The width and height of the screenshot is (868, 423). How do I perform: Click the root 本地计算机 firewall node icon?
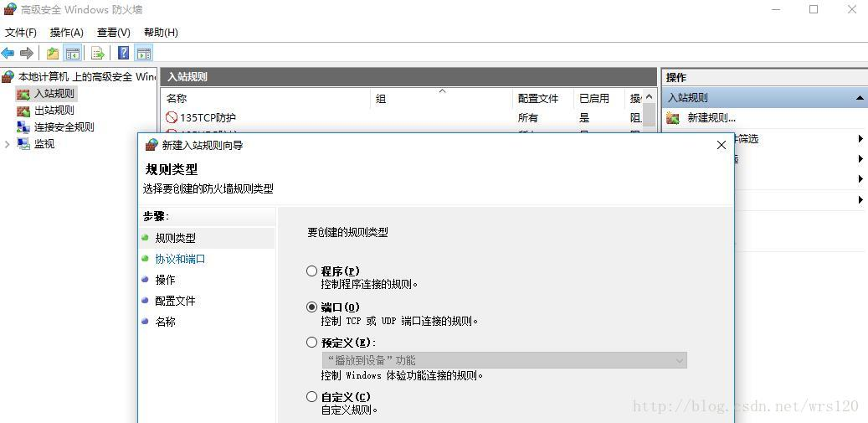8,77
